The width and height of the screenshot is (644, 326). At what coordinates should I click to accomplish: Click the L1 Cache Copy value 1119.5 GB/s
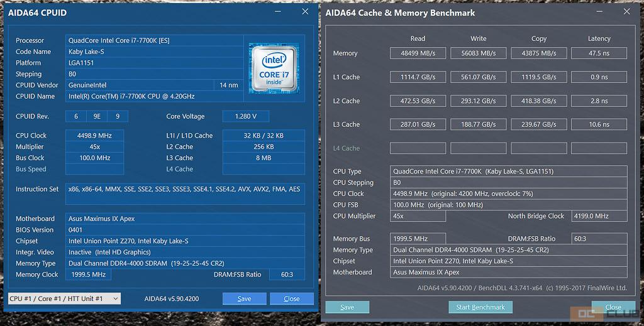539,77
